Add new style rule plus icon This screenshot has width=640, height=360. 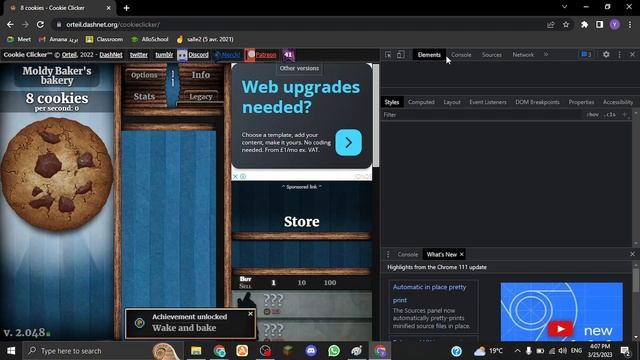pyautogui.click(x=624, y=115)
